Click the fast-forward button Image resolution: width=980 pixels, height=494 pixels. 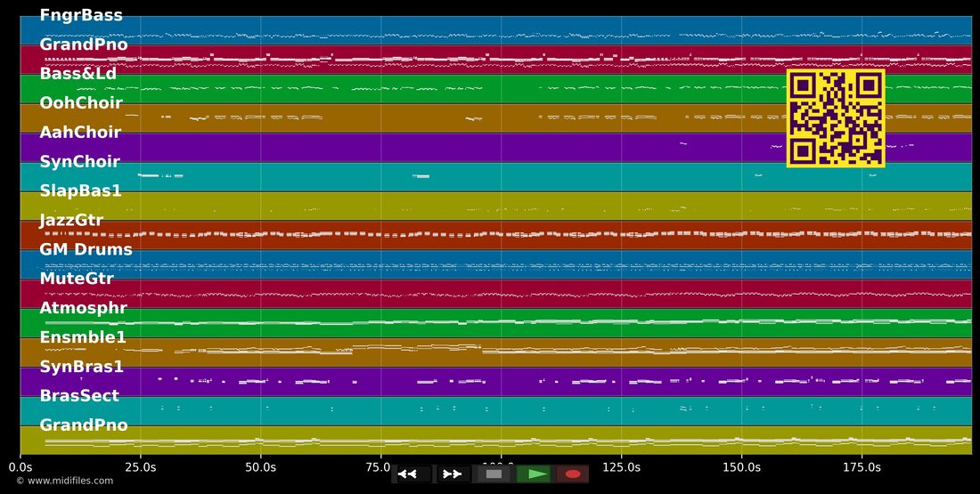tap(453, 474)
